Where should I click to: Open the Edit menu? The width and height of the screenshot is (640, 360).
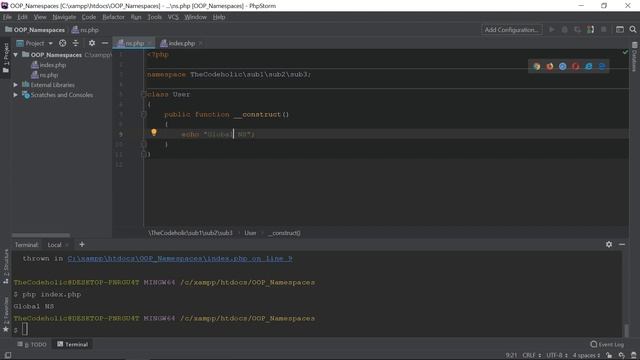22,17
